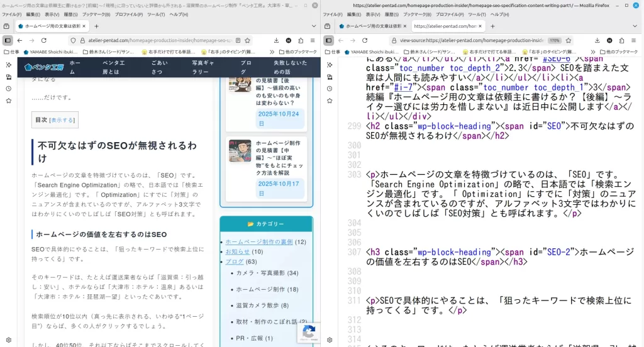The width and height of the screenshot is (644, 347).
Task: Open ツール(T) menu in right window
Action: pyautogui.click(x=477, y=14)
